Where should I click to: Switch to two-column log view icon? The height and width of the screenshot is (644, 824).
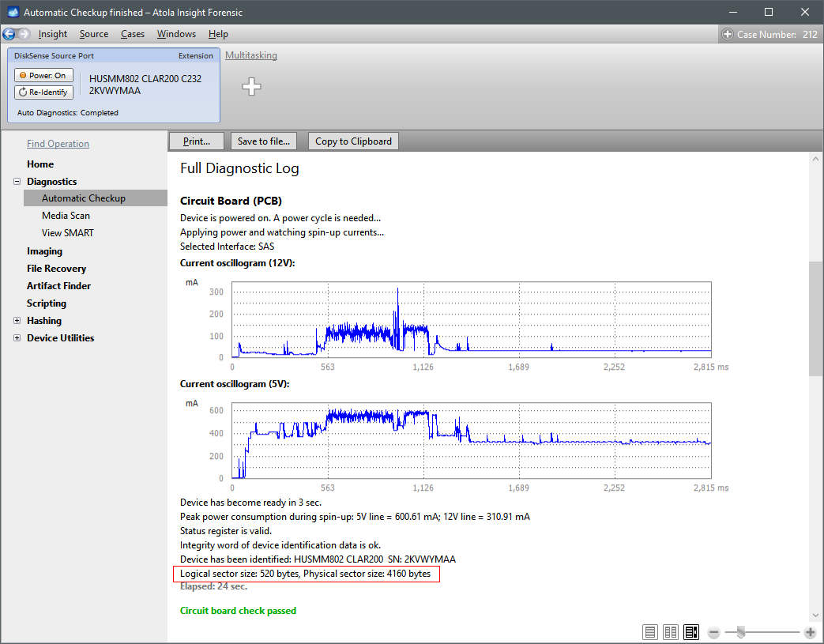pos(671,632)
